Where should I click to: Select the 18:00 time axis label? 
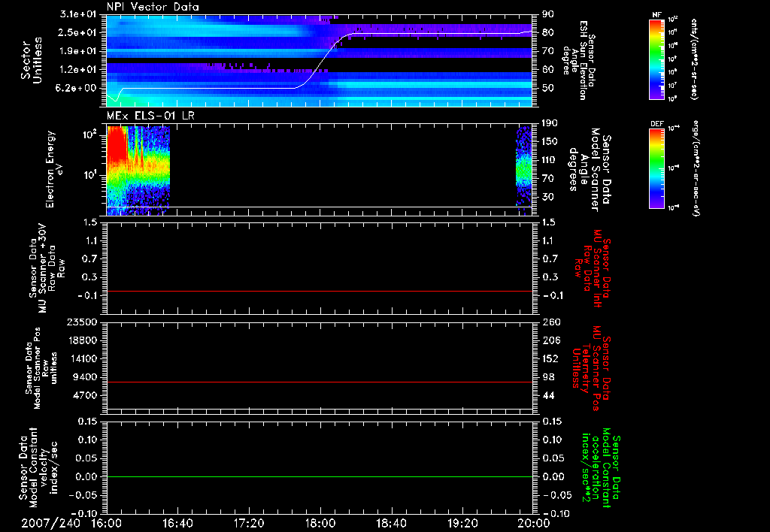click(320, 523)
